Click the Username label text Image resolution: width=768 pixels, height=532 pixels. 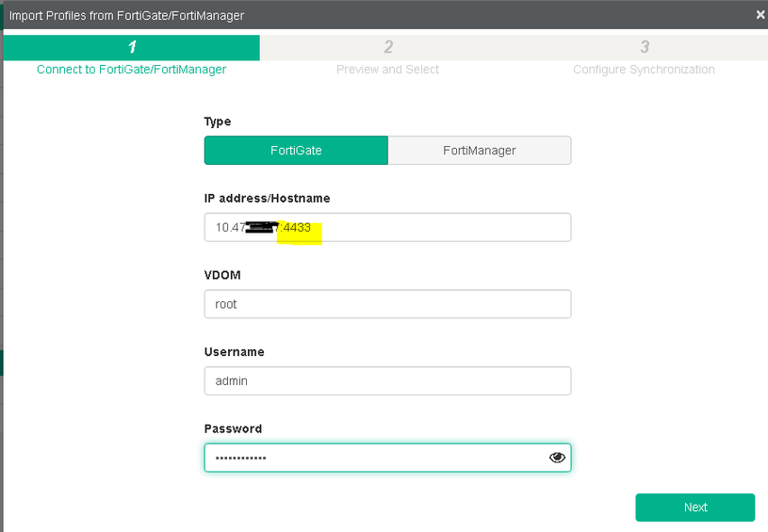tap(235, 352)
